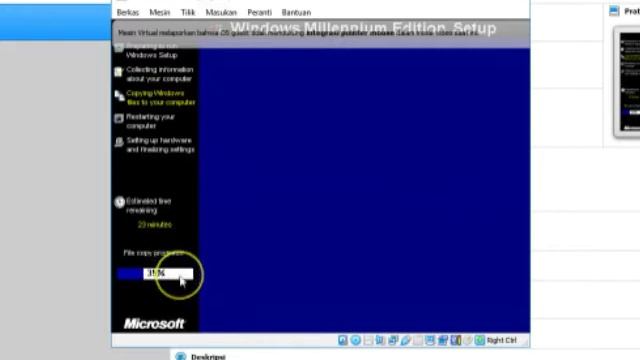Image resolution: width=640 pixels, height=360 pixels.
Task: Click the virtualization features indicator icon
Action: coord(455,340)
